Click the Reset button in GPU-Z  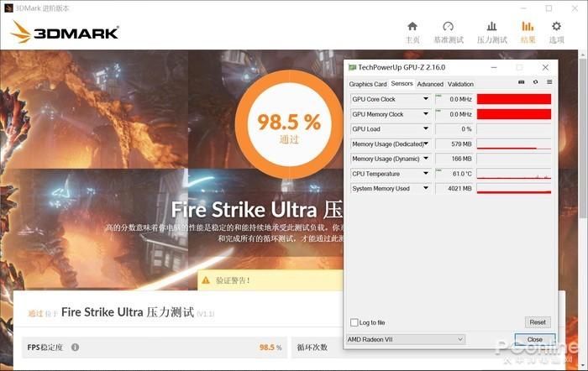[x=538, y=322]
